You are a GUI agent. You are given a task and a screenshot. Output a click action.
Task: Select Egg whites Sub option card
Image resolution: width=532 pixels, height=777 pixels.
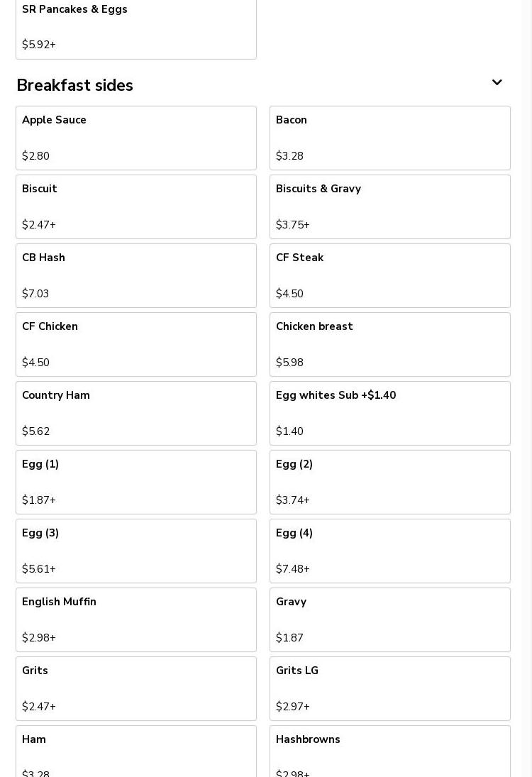[390, 413]
